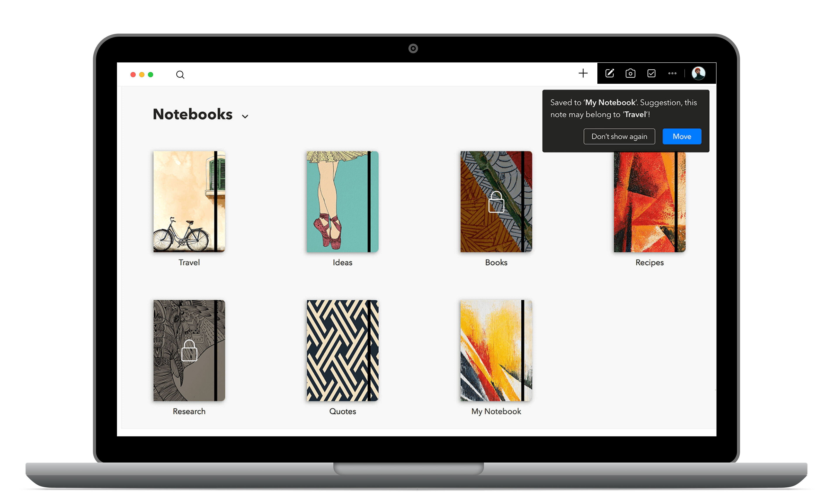This screenshot has width=833, height=504.
Task: Click the Recipes notebook label
Action: point(650,263)
